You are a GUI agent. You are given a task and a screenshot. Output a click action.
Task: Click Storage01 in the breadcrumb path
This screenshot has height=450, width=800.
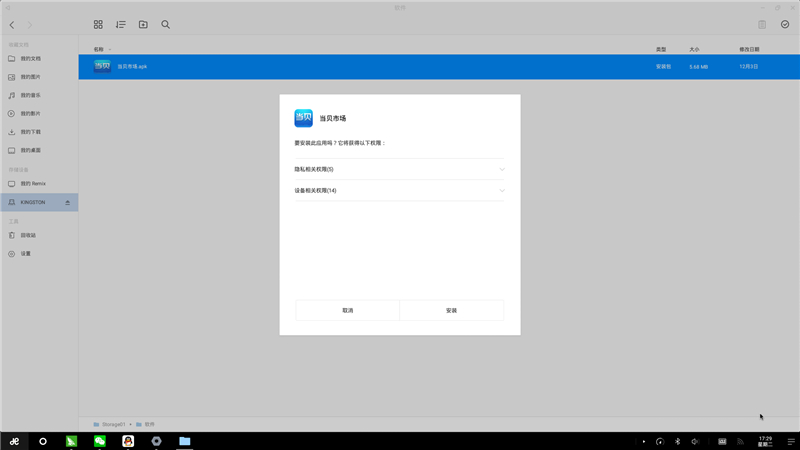pos(113,424)
